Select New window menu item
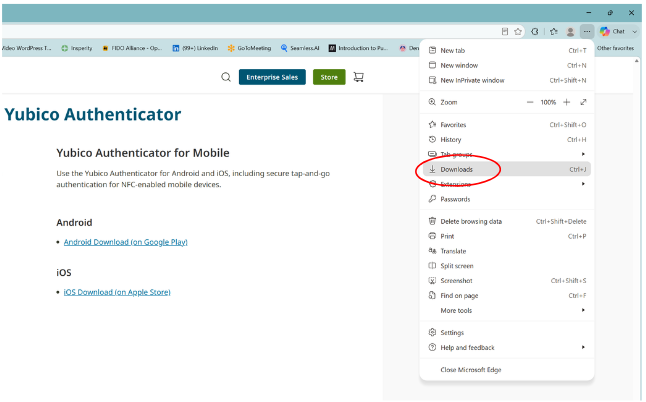This screenshot has height=402, width=646. [x=507, y=65]
